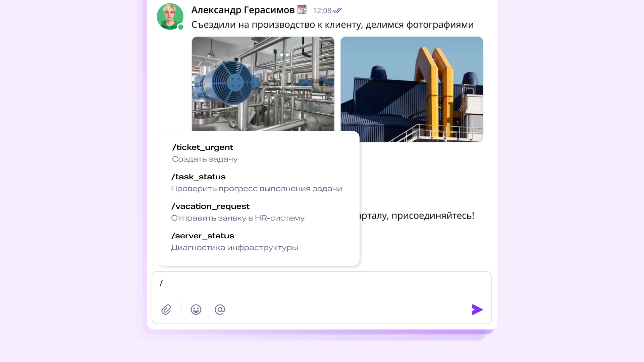Open Александр Герасимов's avatar photo
Viewport: 644px width, 362px height.
pyautogui.click(x=170, y=16)
